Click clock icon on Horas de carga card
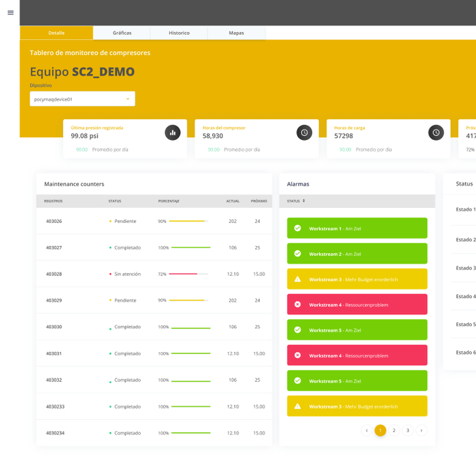This screenshot has height=475, width=476. click(x=436, y=133)
